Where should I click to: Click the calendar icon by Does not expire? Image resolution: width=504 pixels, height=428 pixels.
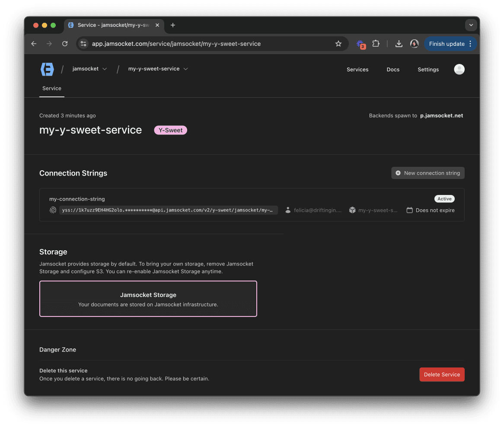409,210
